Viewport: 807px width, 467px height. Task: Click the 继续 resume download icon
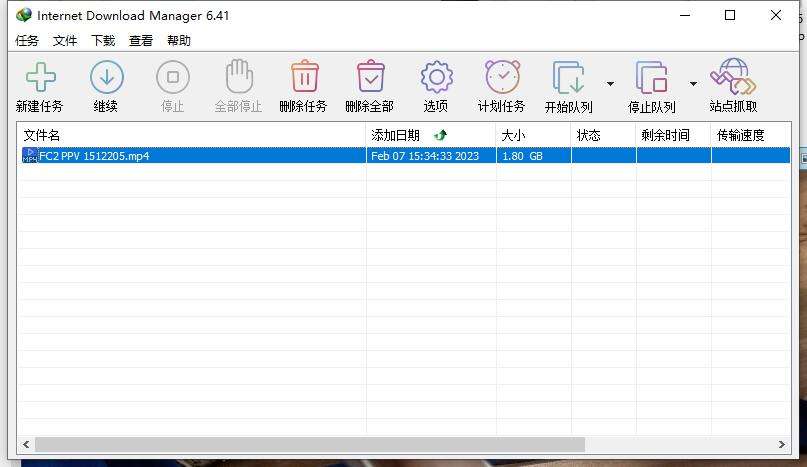[x=107, y=77]
